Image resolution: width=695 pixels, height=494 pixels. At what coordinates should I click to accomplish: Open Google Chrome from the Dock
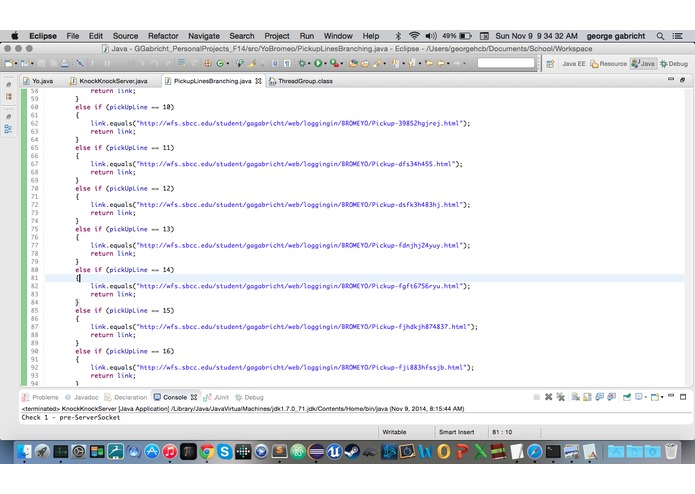[x=207, y=451]
